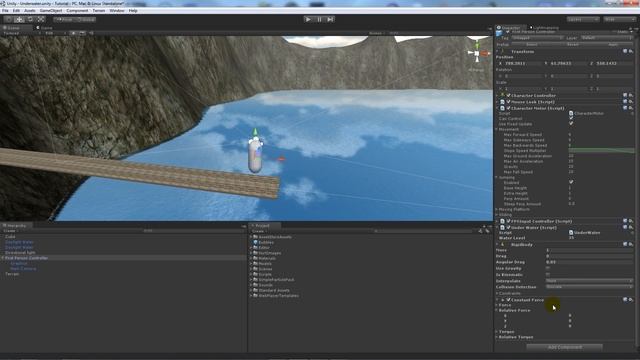
Task: Click the prefab Select button
Action: tap(531, 44)
